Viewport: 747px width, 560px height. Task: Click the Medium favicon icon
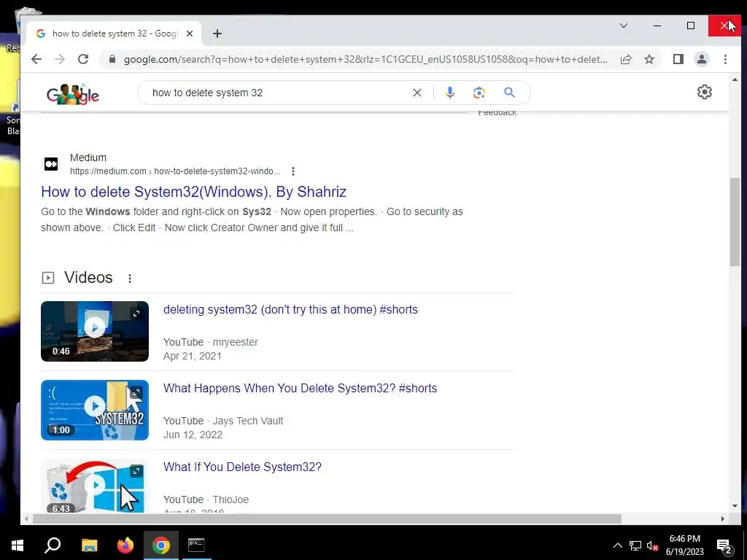click(51, 164)
